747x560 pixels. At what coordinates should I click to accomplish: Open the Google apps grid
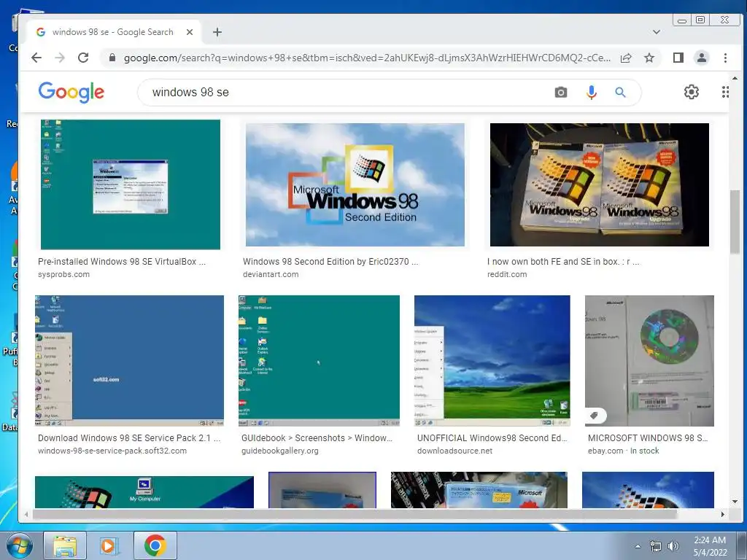click(x=725, y=92)
